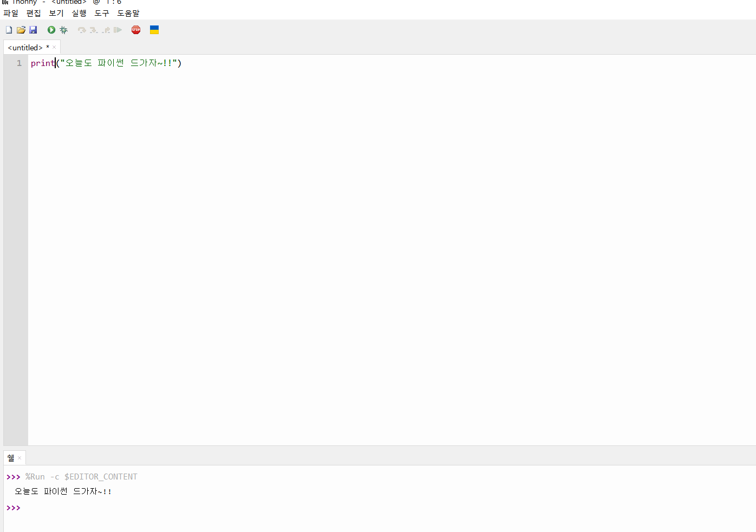The image size is (756, 532).
Task: Click the Ukraine flag icon
Action: (154, 30)
